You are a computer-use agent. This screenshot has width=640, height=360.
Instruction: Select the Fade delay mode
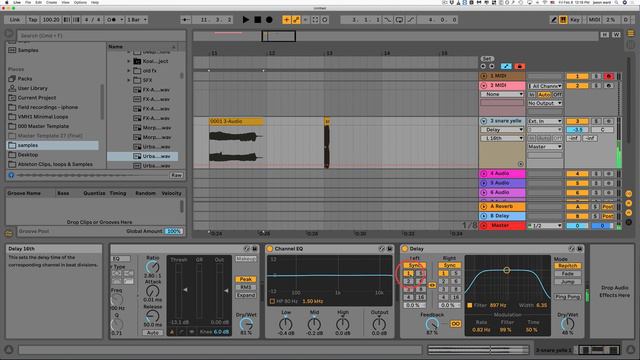(568, 274)
